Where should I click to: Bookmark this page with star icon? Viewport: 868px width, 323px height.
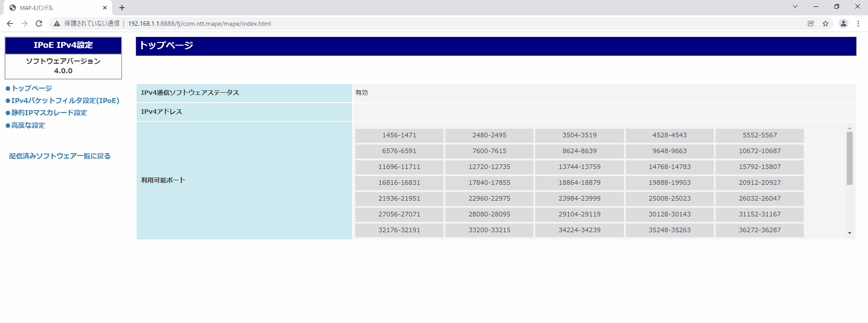coord(826,23)
